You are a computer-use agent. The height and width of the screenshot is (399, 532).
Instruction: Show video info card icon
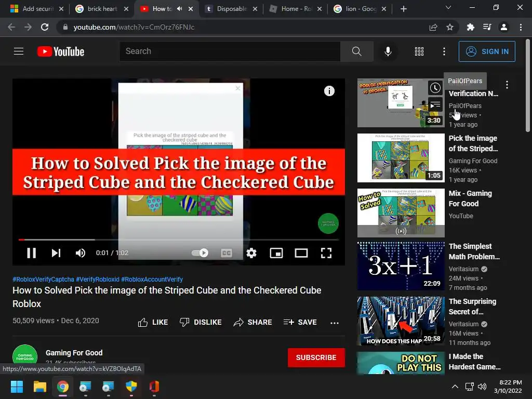click(x=329, y=91)
